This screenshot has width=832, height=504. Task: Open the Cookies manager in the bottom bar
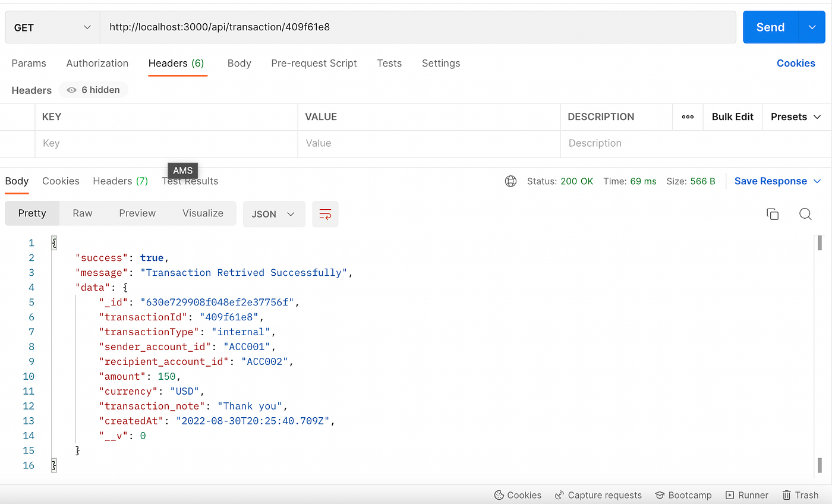518,495
